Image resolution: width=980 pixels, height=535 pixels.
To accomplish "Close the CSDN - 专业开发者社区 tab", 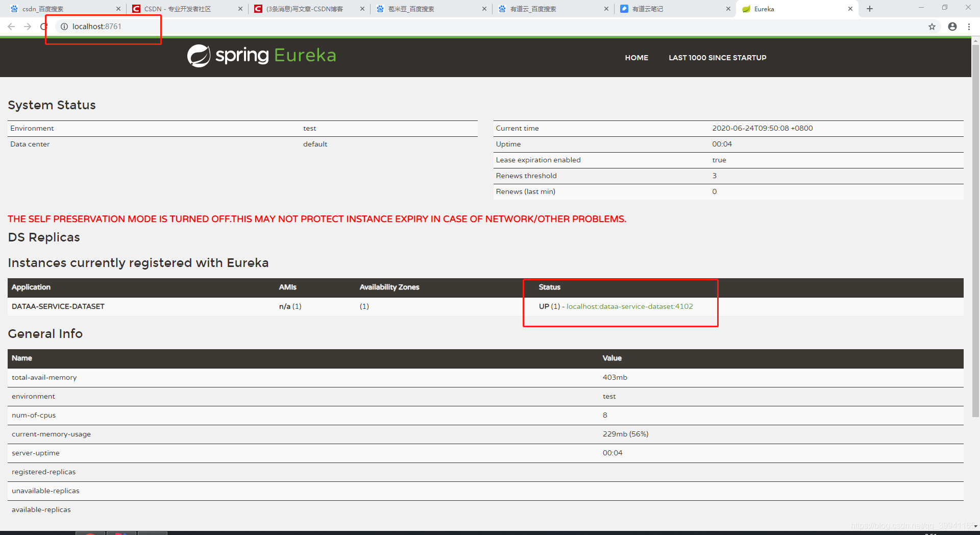I will (240, 9).
